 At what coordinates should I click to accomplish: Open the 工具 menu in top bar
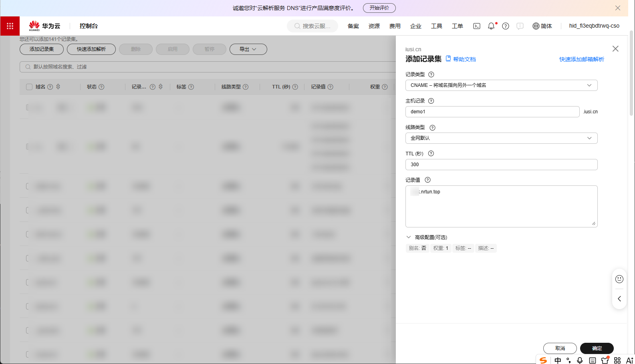click(x=436, y=26)
